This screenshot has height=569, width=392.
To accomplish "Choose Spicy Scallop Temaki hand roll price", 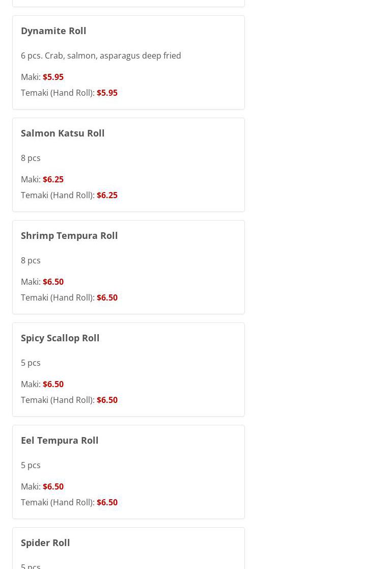I will pos(107,400).
